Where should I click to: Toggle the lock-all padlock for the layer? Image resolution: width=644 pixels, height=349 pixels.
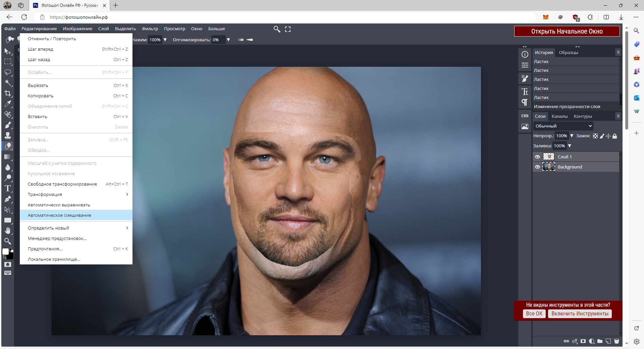click(x=615, y=136)
